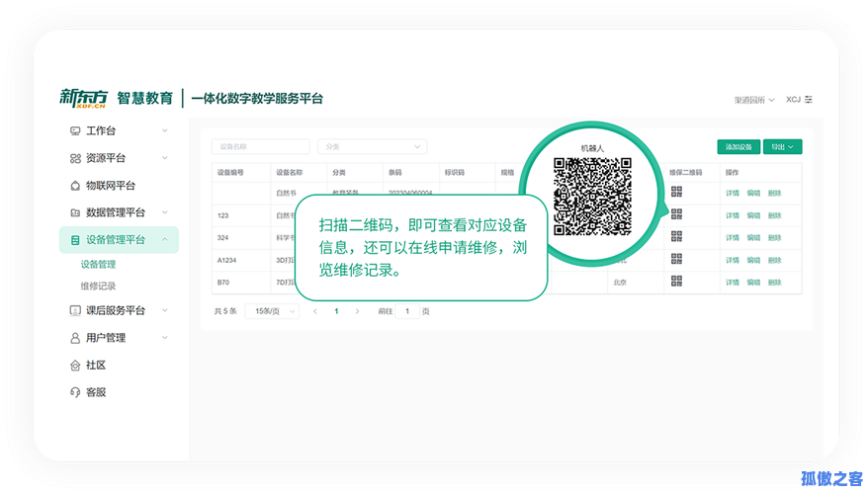Screen dimensions: 868x494
Task: Open 客服 menu item
Action: [x=96, y=392]
